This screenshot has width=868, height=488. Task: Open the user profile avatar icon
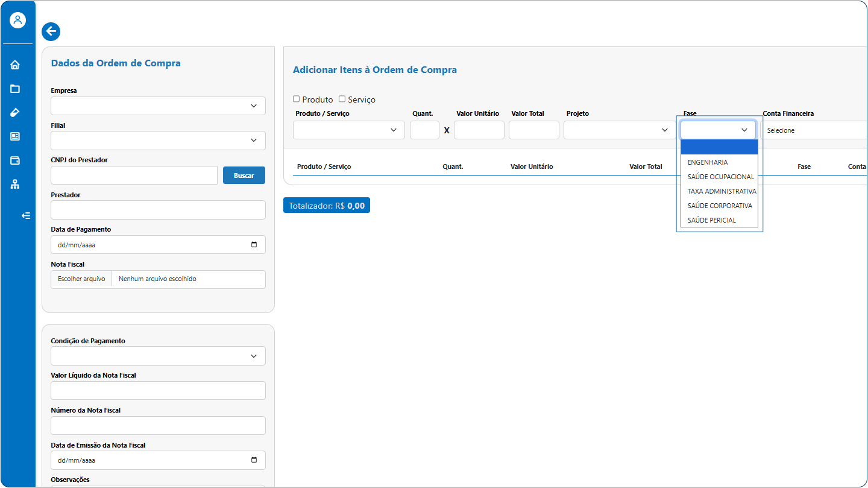click(18, 20)
